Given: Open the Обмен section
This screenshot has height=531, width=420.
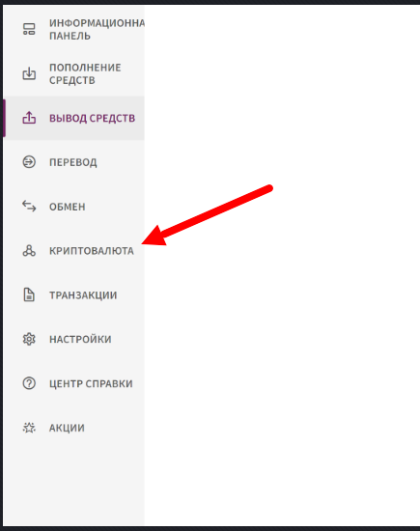Looking at the screenshot, I should click(73, 207).
